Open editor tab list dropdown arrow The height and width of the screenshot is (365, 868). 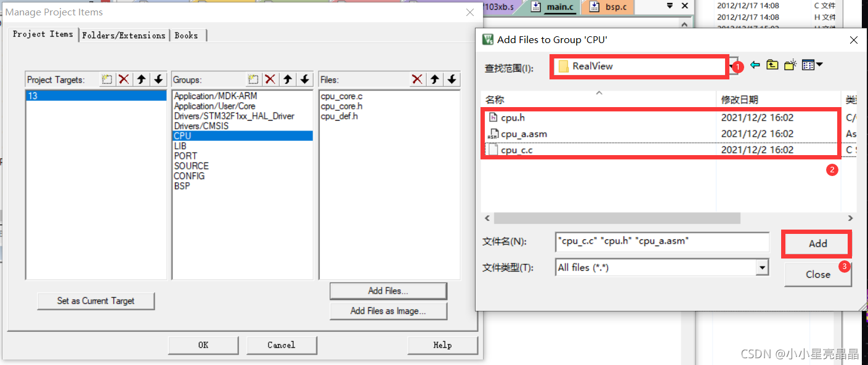click(670, 6)
